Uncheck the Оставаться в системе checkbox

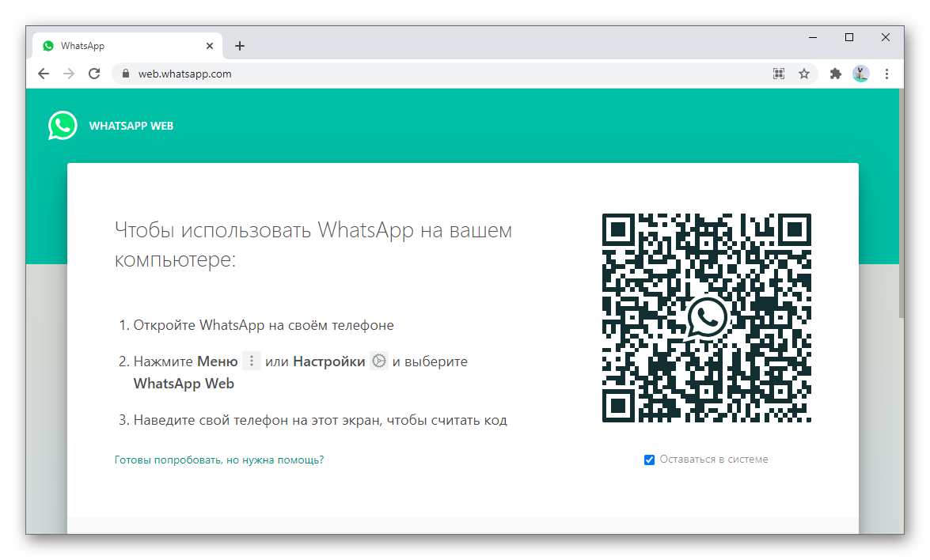pos(650,460)
